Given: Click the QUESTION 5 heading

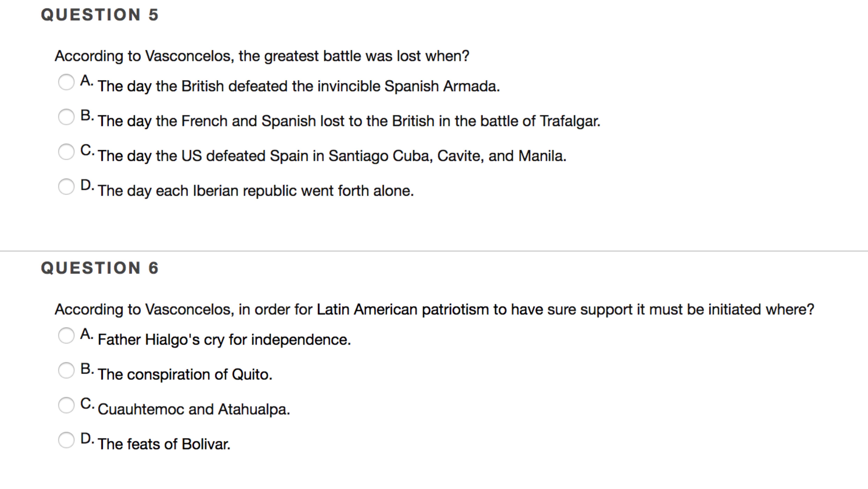Looking at the screenshot, I should click(x=100, y=15).
